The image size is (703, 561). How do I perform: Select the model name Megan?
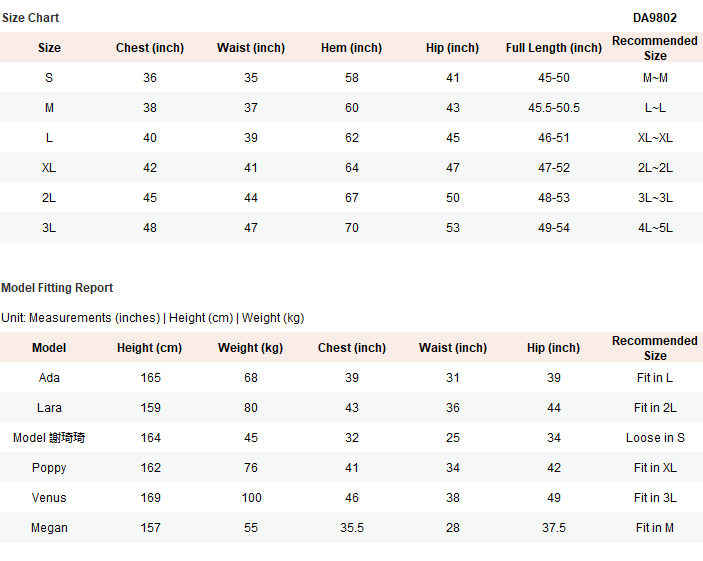(49, 528)
